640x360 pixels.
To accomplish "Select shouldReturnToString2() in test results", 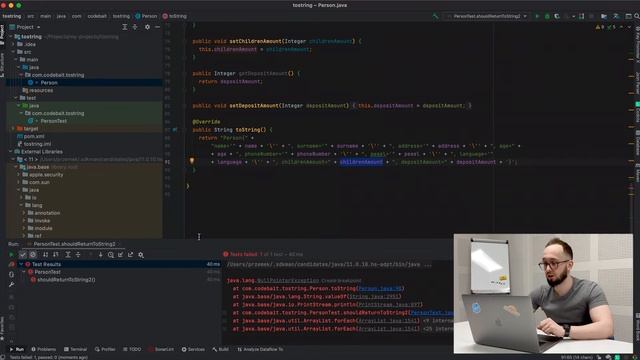I will (x=66, y=280).
